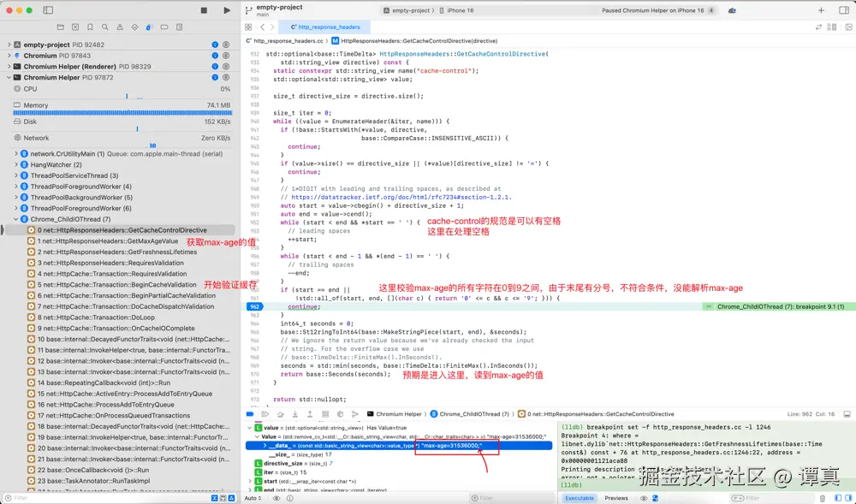Open the Issue navigator warning icon

[x=120, y=27]
